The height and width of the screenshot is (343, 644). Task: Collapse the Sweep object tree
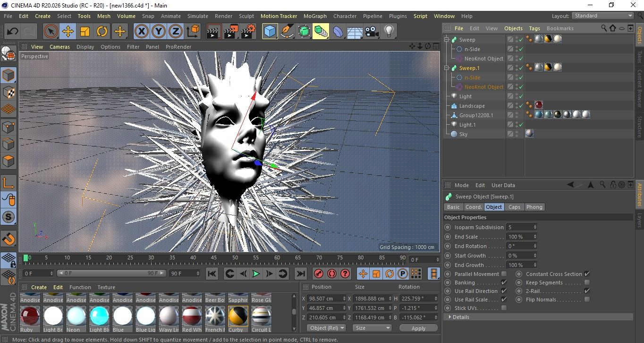[x=447, y=40]
